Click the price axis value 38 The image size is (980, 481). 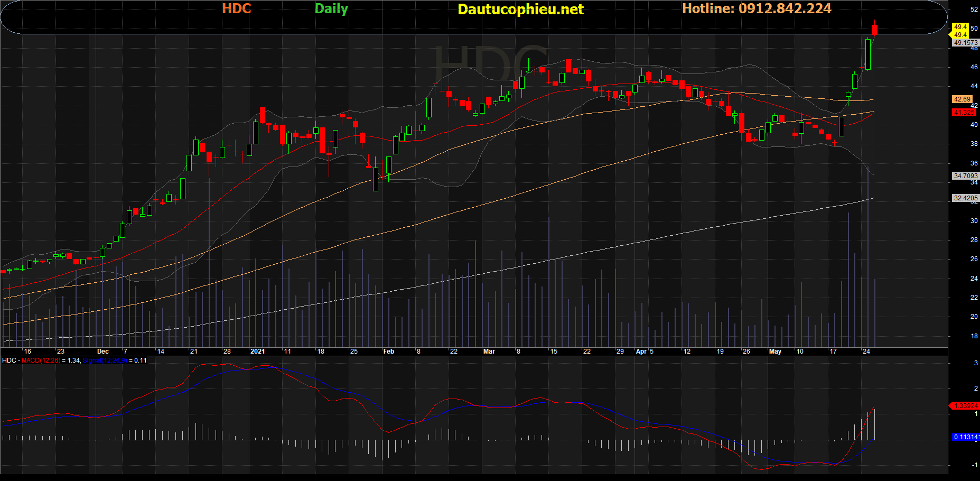coord(974,144)
